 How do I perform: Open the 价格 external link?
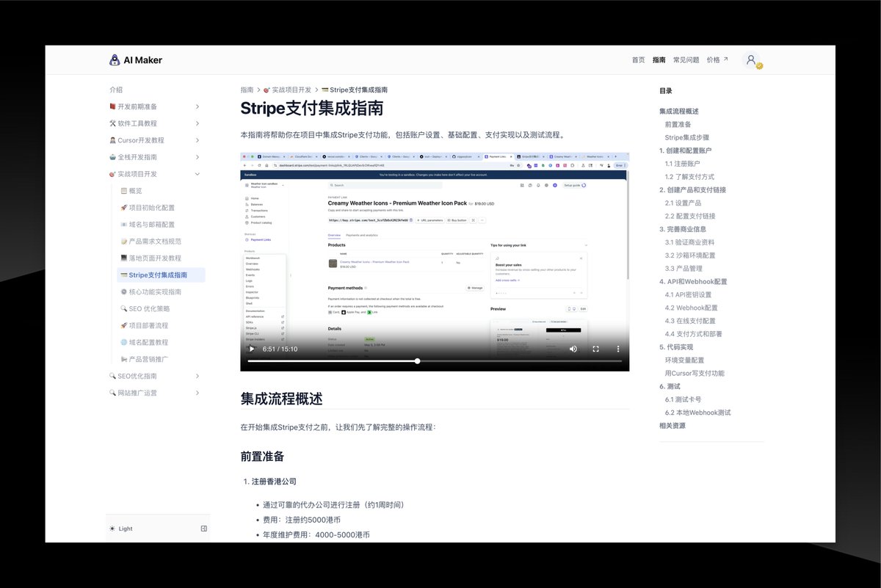(x=714, y=59)
